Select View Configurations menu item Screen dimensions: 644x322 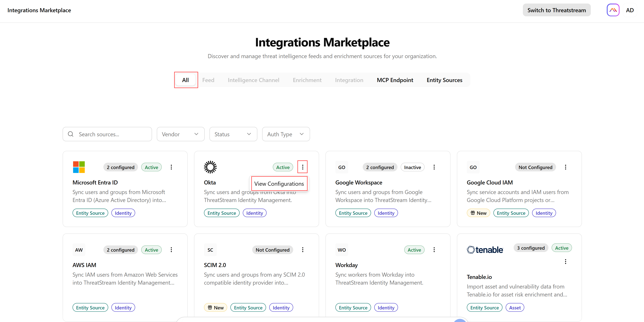click(x=279, y=184)
